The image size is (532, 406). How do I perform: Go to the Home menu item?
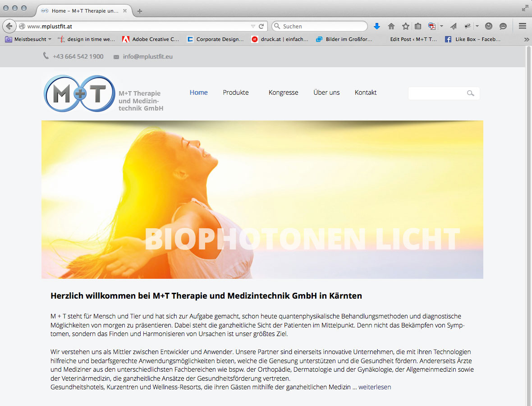198,92
